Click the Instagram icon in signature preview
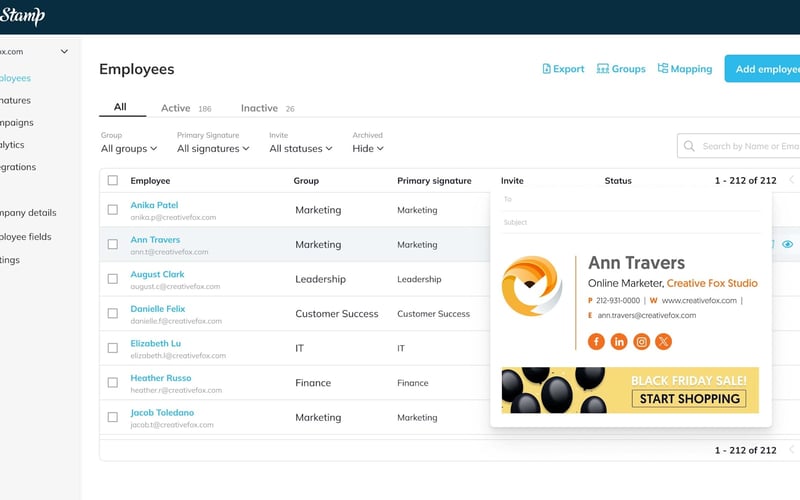The width and height of the screenshot is (800, 500). tap(641, 341)
